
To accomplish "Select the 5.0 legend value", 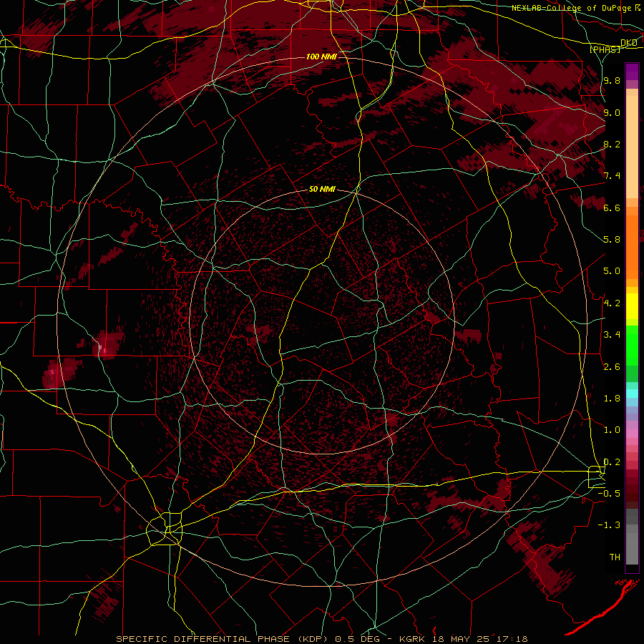I will (612, 271).
